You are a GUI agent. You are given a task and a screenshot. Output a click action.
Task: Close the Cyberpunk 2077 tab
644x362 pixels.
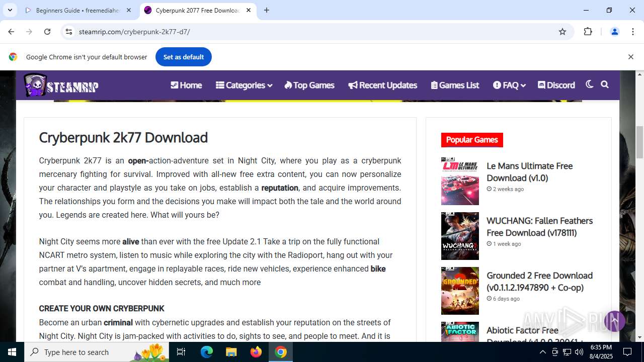pos(249,10)
